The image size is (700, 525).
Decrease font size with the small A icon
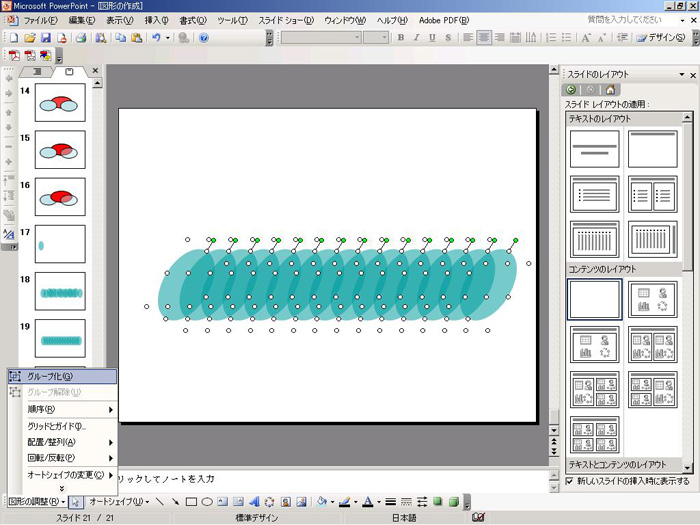(x=601, y=38)
